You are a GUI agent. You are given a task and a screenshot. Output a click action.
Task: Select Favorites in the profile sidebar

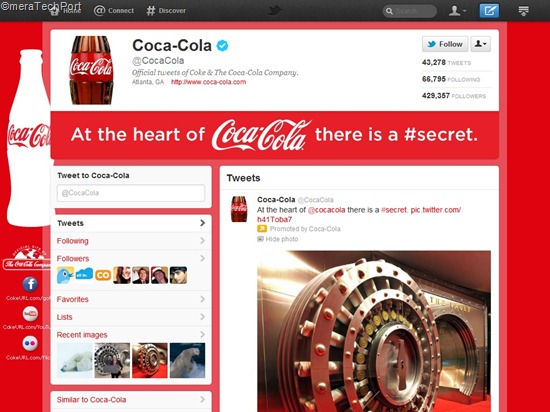click(131, 299)
